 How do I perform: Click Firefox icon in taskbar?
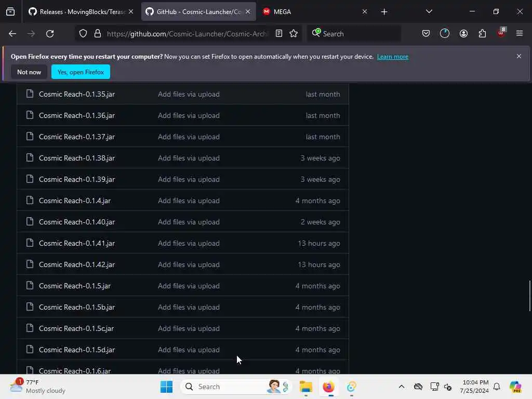[x=328, y=387]
